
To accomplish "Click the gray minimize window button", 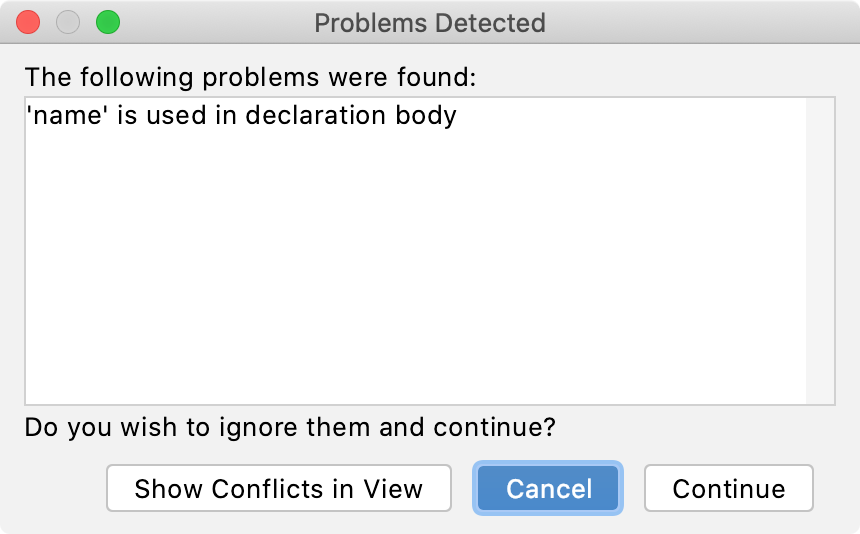I will [68, 22].
